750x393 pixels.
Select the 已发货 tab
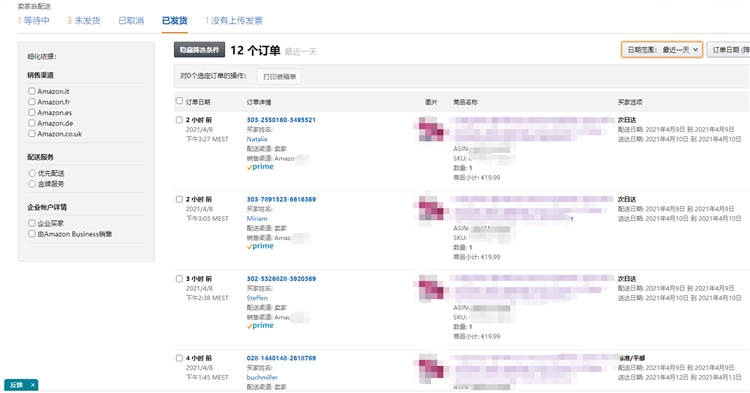(x=175, y=21)
